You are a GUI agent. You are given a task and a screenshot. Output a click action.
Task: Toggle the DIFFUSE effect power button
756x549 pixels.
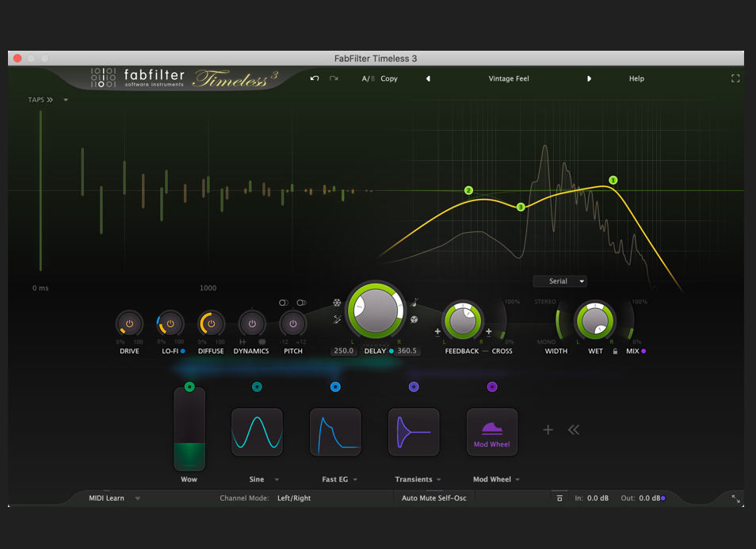[x=211, y=324]
